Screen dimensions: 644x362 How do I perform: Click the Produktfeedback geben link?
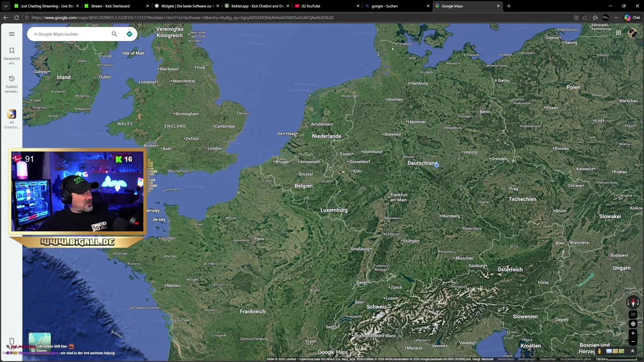[576, 359]
